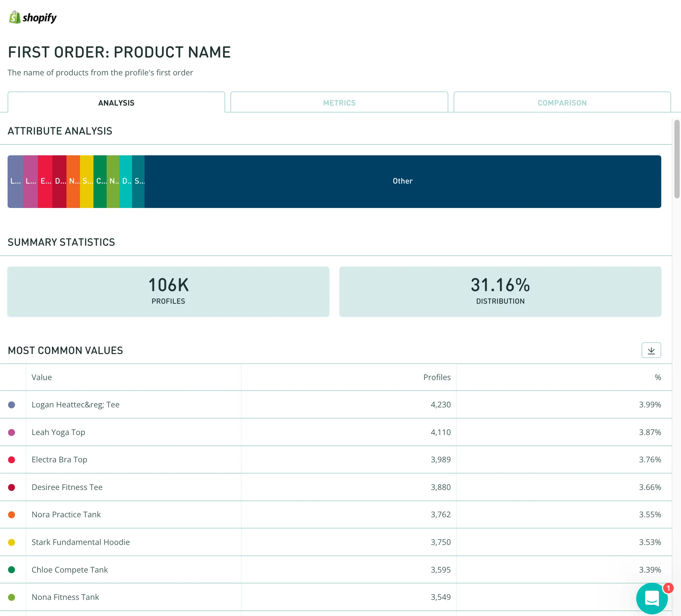Click the yellow dot beside Stark Fundamental Hoodie
681x616 pixels.
tap(12, 542)
